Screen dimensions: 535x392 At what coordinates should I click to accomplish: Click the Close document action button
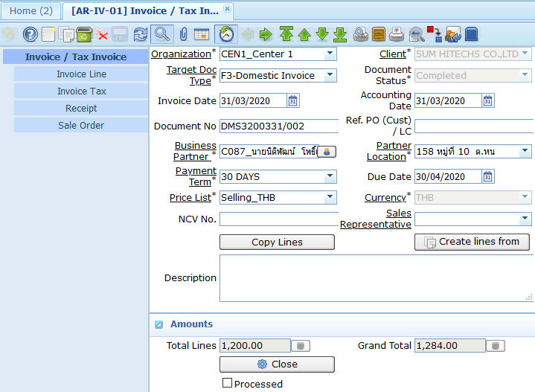[x=277, y=364]
